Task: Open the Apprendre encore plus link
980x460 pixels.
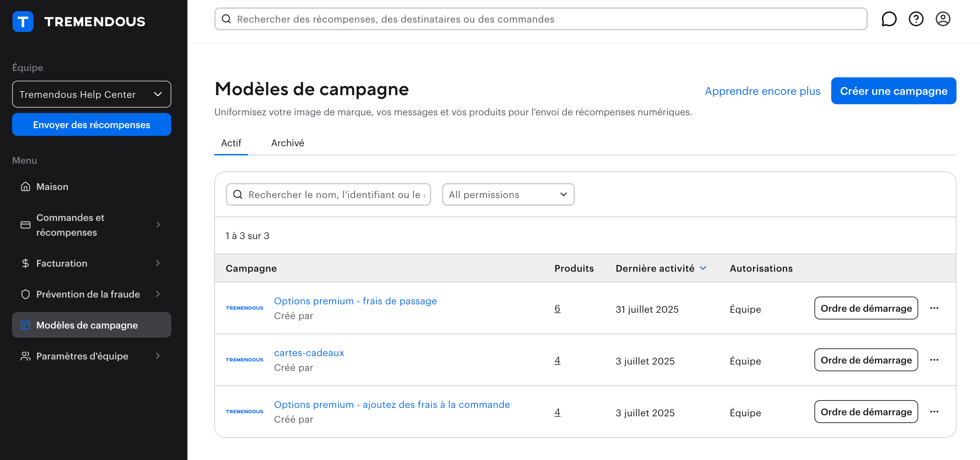Action: pos(762,91)
